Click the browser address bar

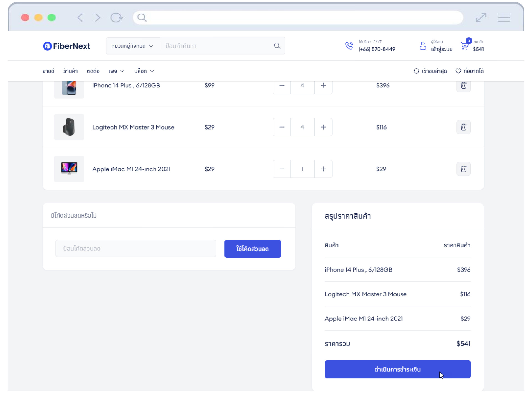point(298,18)
